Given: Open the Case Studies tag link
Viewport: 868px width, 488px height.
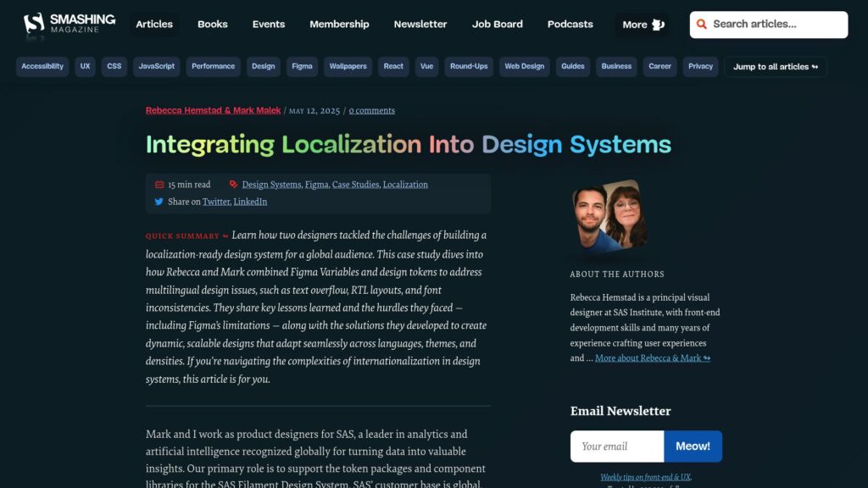Looking at the screenshot, I should point(355,185).
